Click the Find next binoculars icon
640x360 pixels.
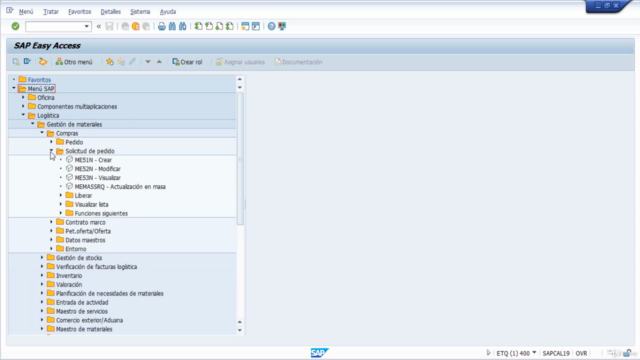coord(182,27)
